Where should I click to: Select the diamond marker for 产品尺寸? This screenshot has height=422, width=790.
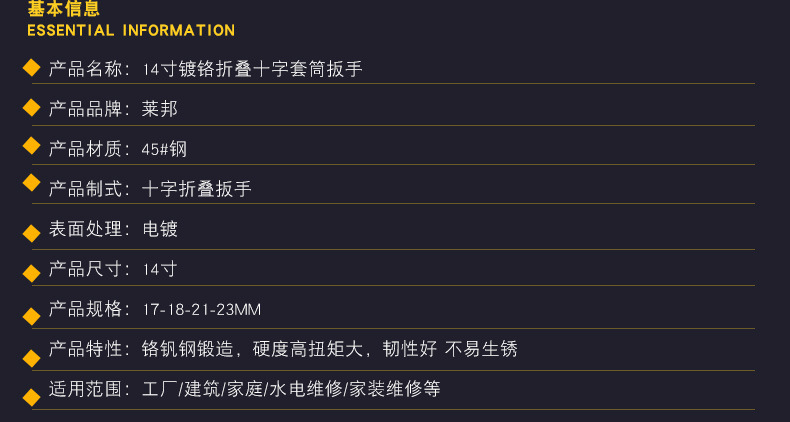point(32,274)
